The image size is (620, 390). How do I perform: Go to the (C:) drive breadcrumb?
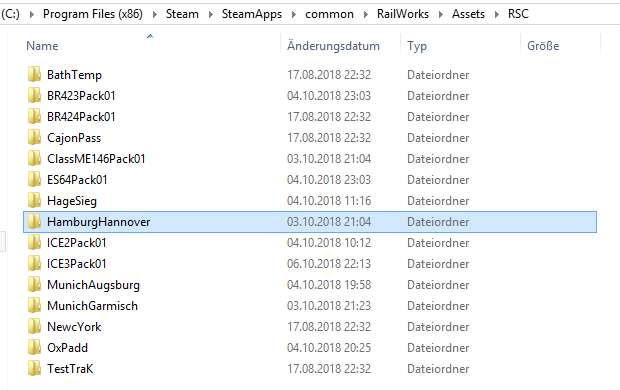click(x=11, y=14)
